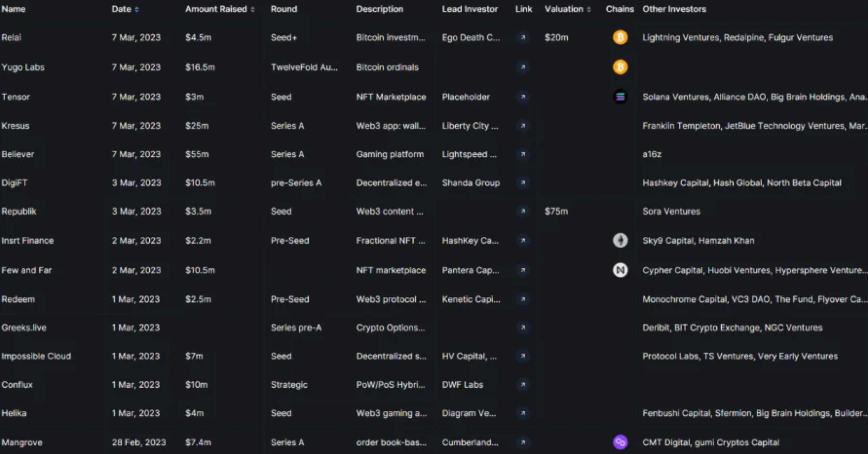Select the Republik project name
This screenshot has width=868, height=454.
19,211
